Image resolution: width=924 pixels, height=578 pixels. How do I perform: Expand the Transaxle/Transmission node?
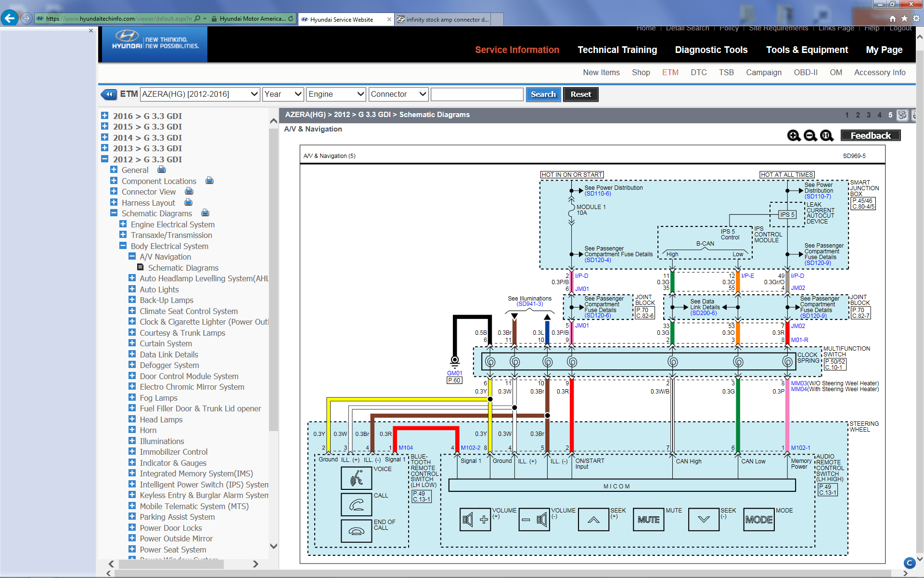[x=123, y=235]
